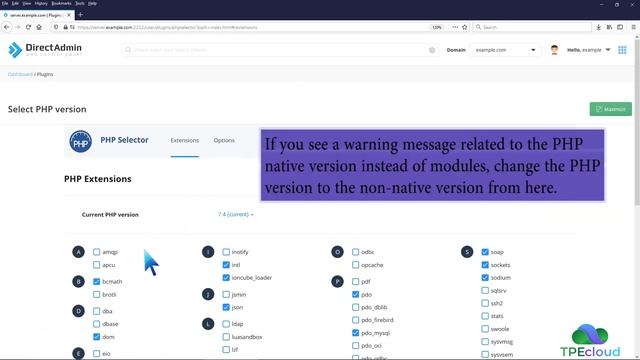The height and width of the screenshot is (360, 640).
Task: Click the user avatar icon
Action: tap(554, 50)
